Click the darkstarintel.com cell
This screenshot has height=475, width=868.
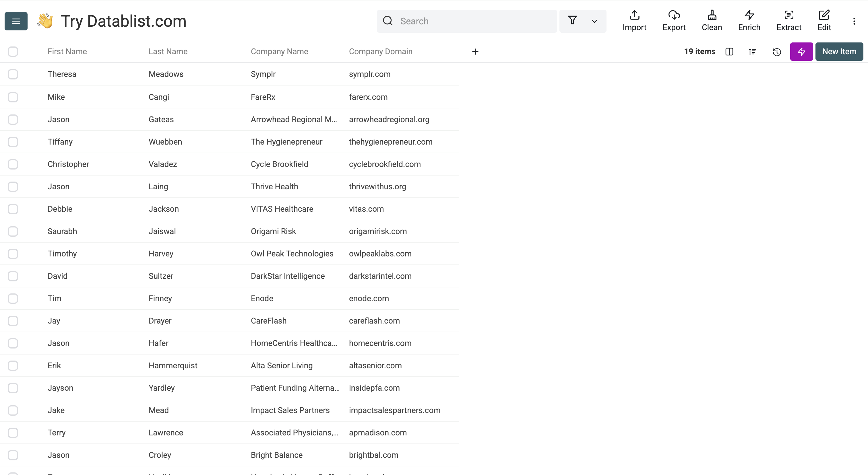[x=380, y=276]
